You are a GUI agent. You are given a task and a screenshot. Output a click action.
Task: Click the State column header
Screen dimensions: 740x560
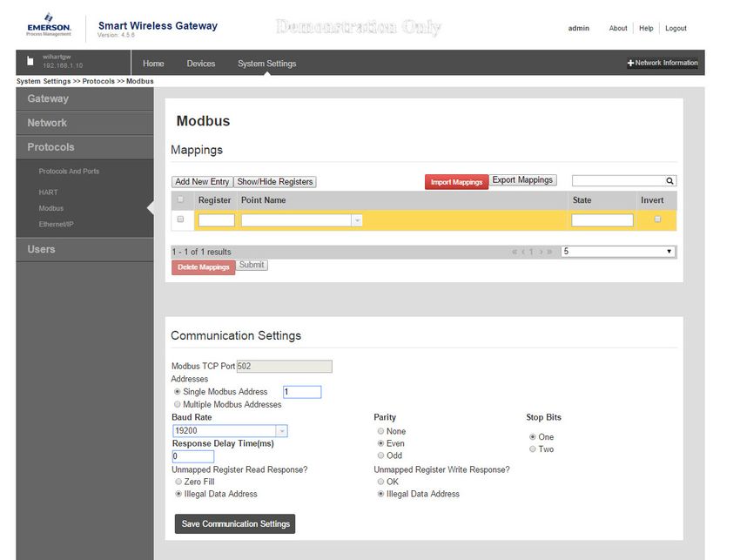[582, 200]
